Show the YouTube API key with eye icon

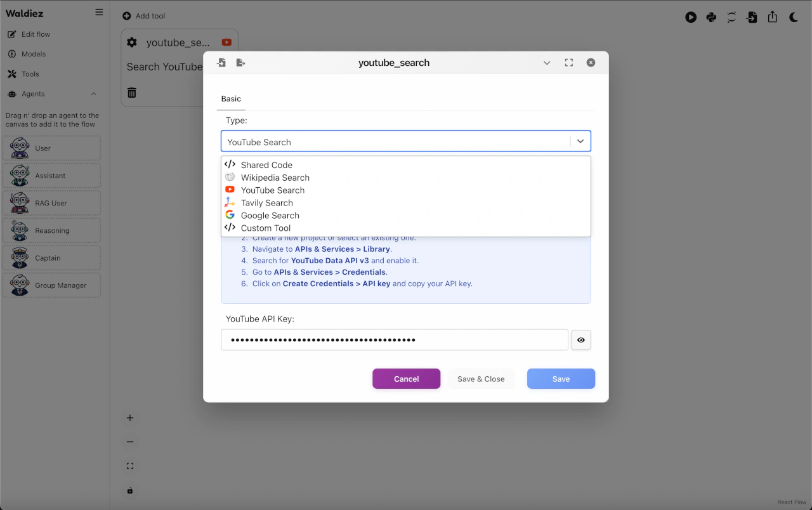click(580, 340)
